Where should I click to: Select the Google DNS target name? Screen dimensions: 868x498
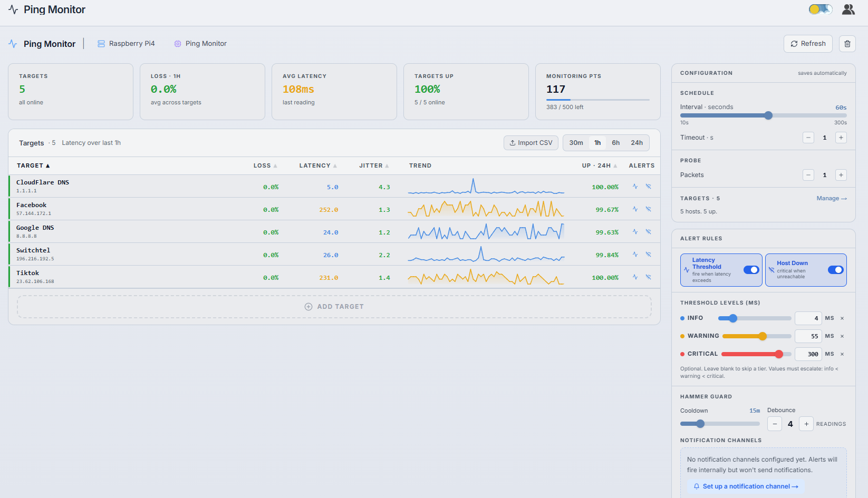(35, 228)
